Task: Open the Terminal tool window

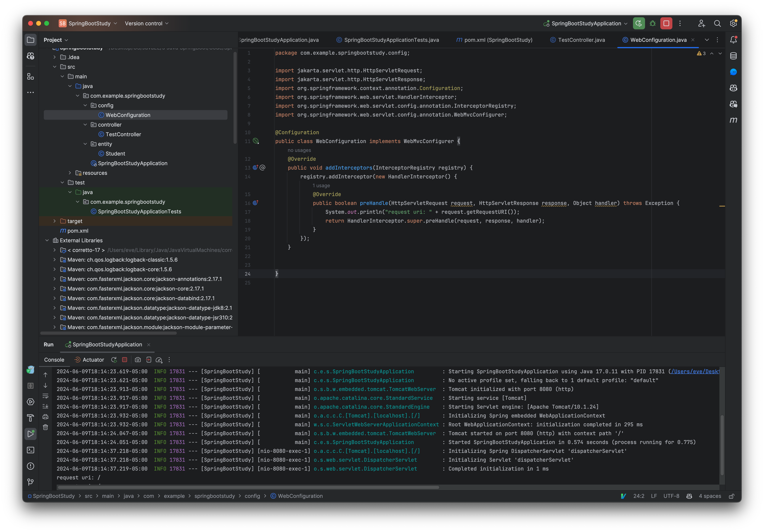Action: click(31, 450)
